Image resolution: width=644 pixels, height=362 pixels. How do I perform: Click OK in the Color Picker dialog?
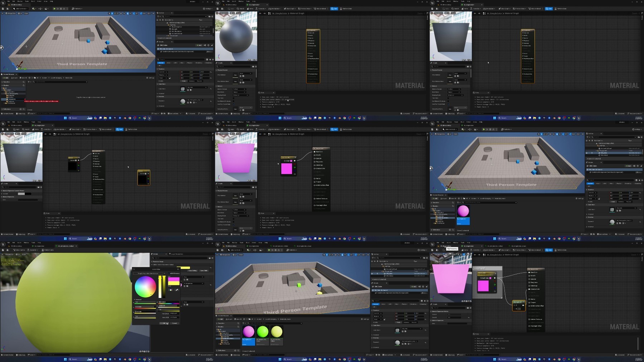[164, 323]
